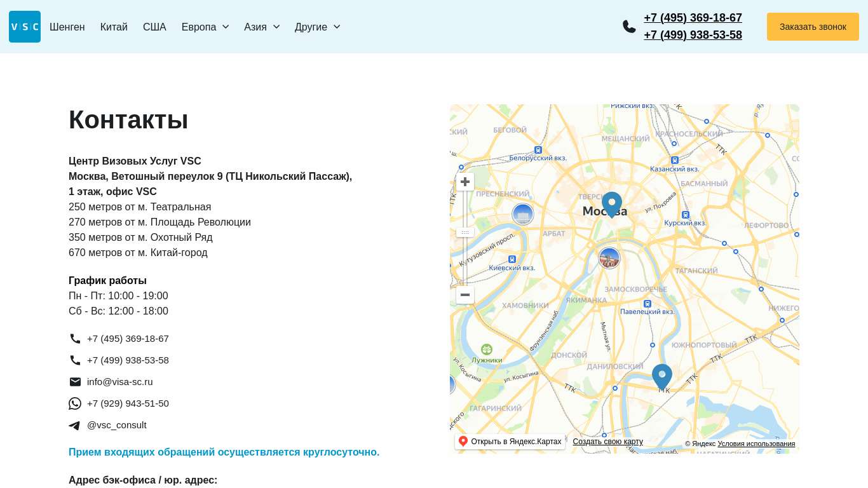Select the southern map marker near ТТК
The image size is (868, 488).
661,375
